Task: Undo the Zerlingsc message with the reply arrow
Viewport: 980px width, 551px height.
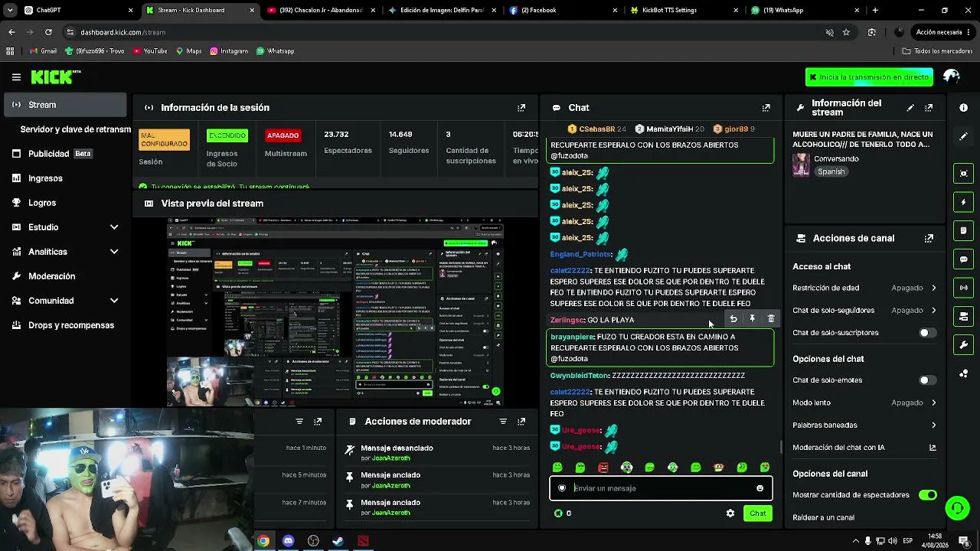Action: [x=733, y=319]
